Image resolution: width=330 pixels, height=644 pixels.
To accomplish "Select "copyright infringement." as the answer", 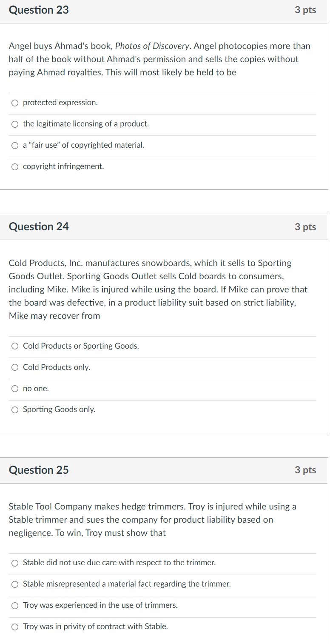I will coord(15,166).
